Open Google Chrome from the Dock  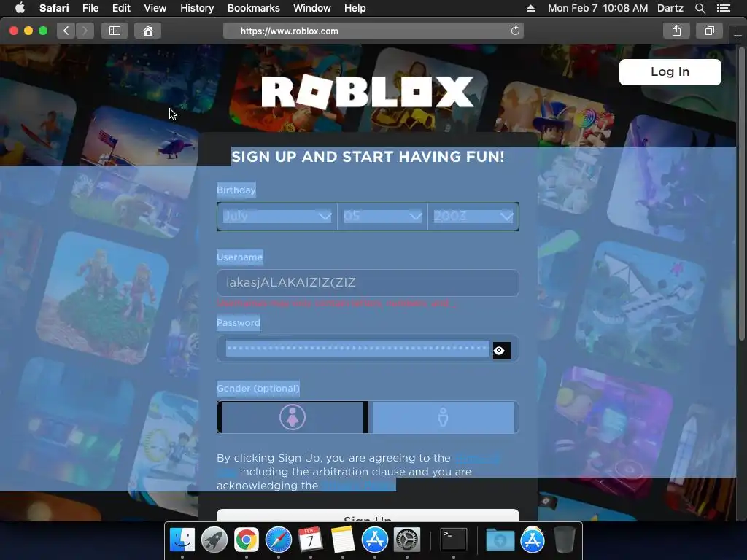[247, 540]
